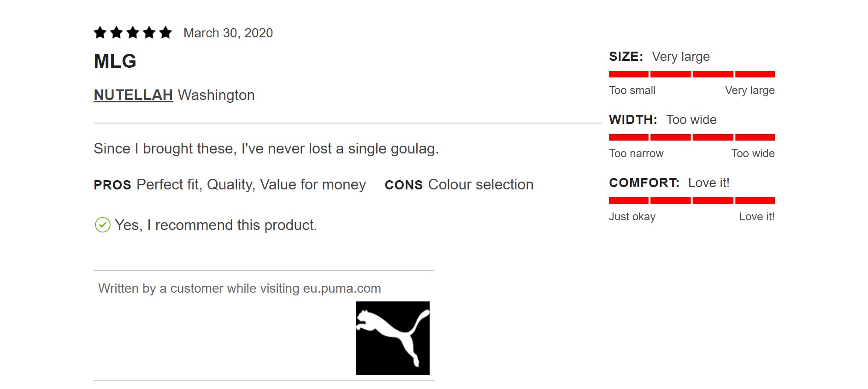Click the NUTELLAH reviewer name link
868x389 pixels.
click(133, 95)
